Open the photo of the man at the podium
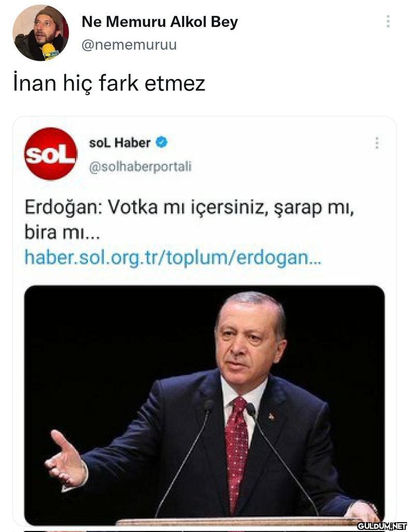409x532 pixels. [x=204, y=406]
